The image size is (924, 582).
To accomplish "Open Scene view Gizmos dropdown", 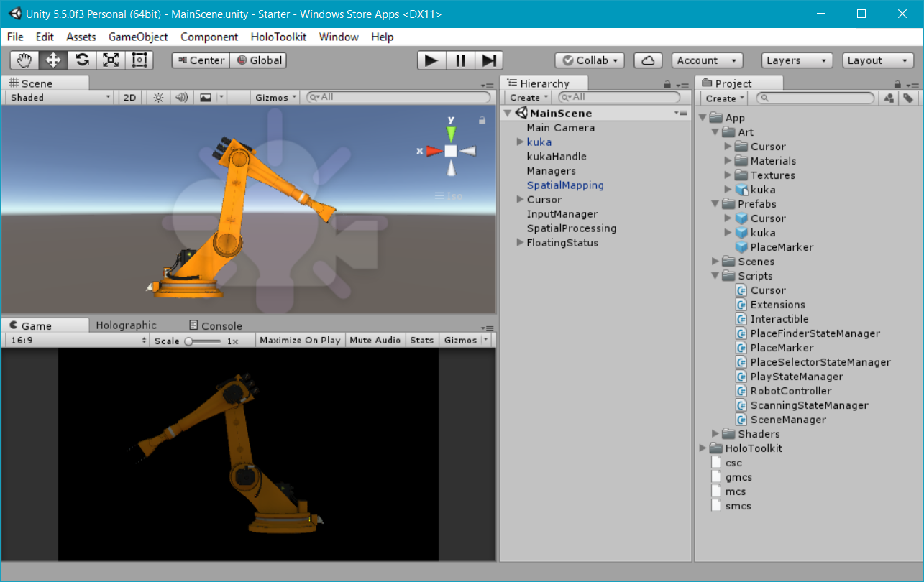I will click(275, 97).
